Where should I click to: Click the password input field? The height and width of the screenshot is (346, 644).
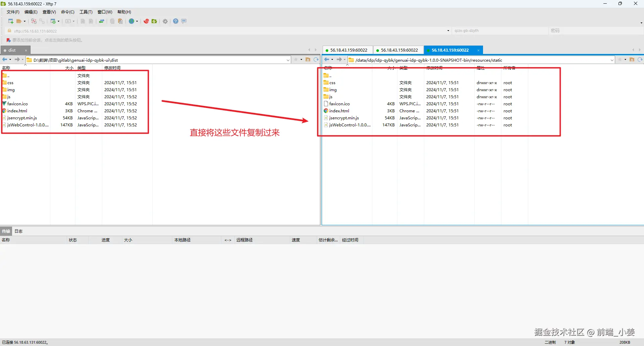(x=587, y=31)
